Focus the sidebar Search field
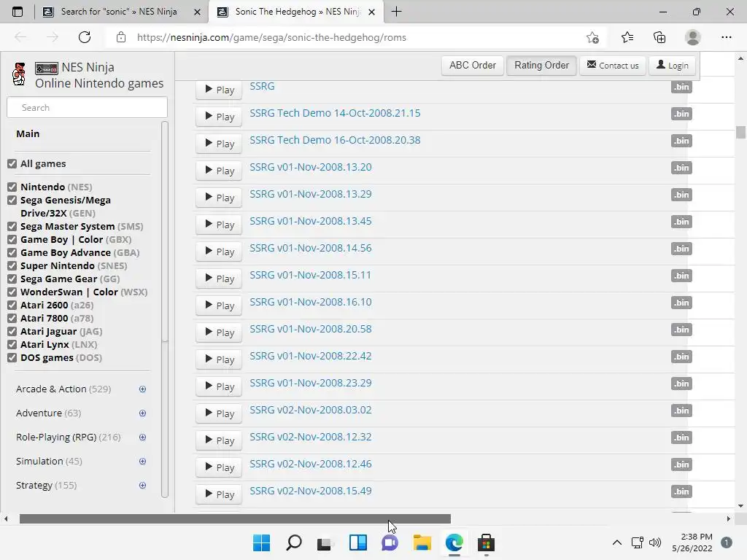 [x=88, y=108]
